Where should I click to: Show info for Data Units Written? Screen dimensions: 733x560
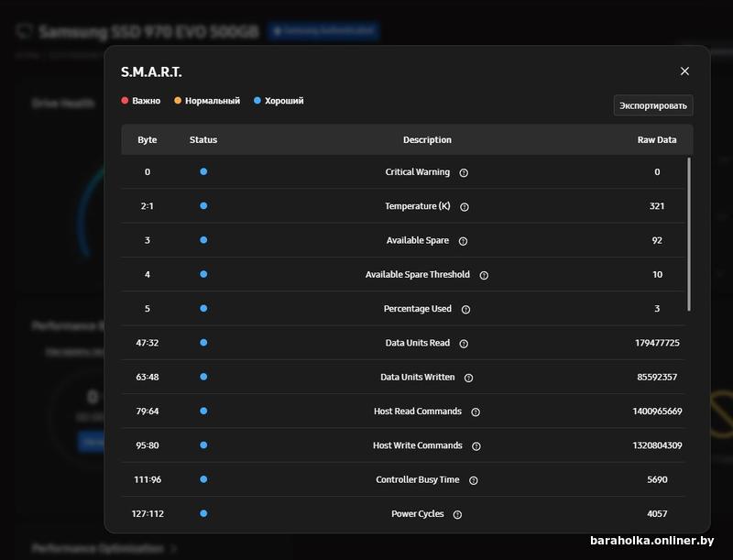(468, 378)
